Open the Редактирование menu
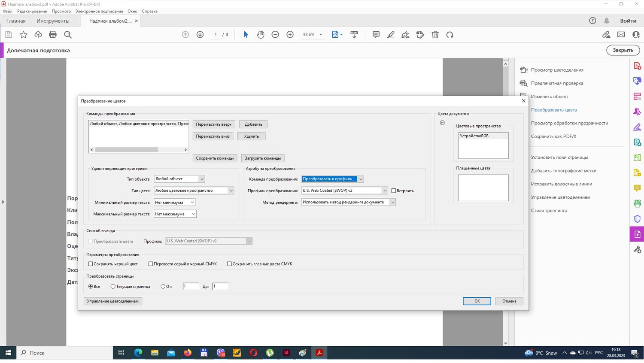Image resolution: width=644 pixels, height=363 pixels. coord(32,11)
